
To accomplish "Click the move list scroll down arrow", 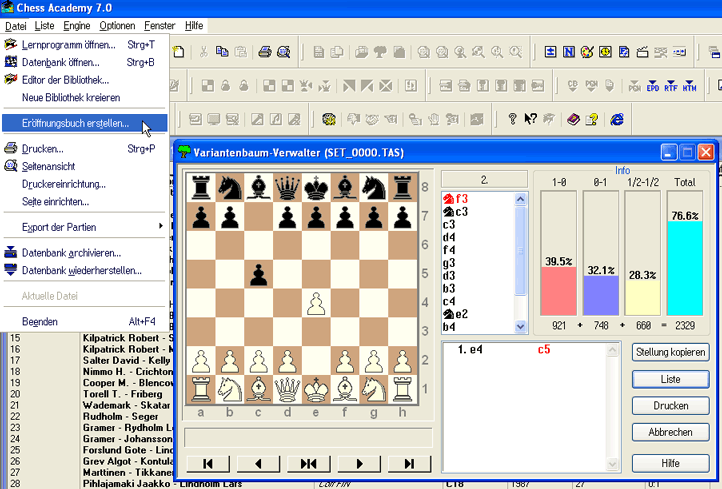I will pyautogui.click(x=520, y=326).
